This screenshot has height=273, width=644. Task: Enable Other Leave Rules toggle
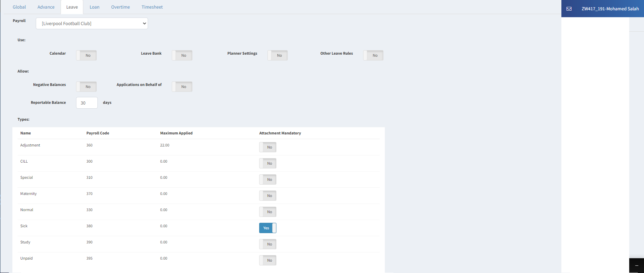[373, 55]
